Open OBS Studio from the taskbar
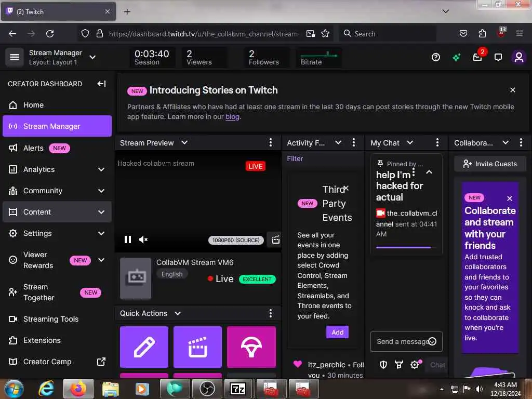 coord(207,389)
